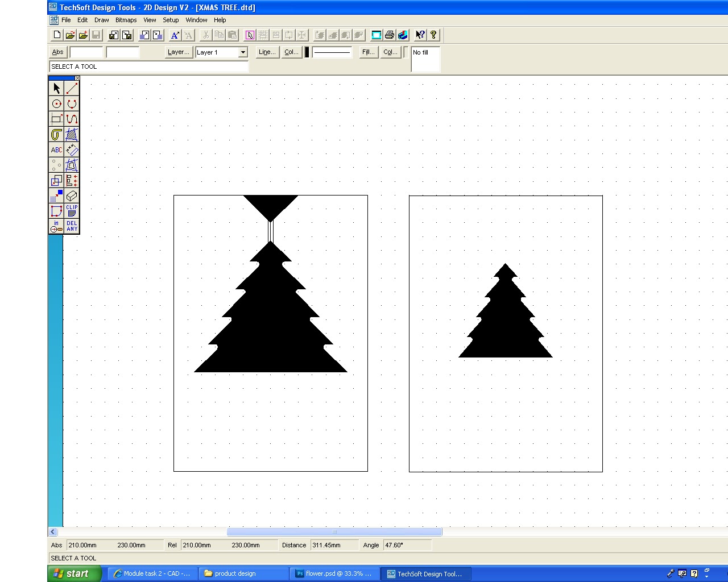728x582 pixels.
Task: Choose the ABC text tool
Action: (x=56, y=149)
